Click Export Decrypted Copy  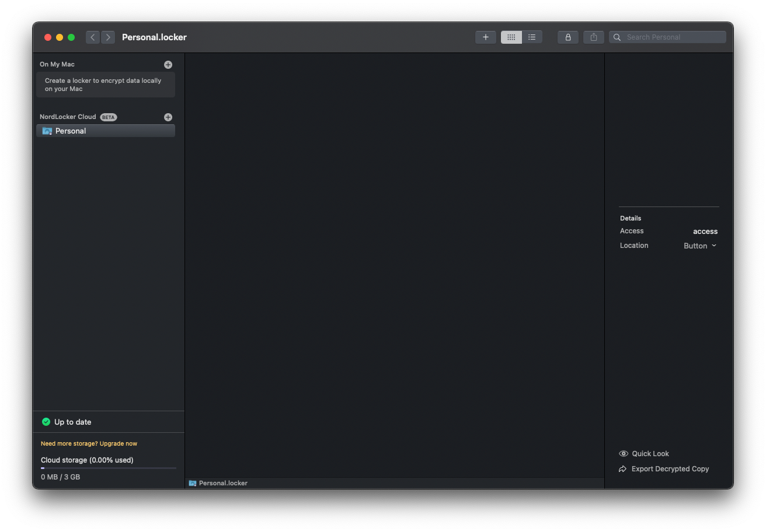(x=664, y=469)
